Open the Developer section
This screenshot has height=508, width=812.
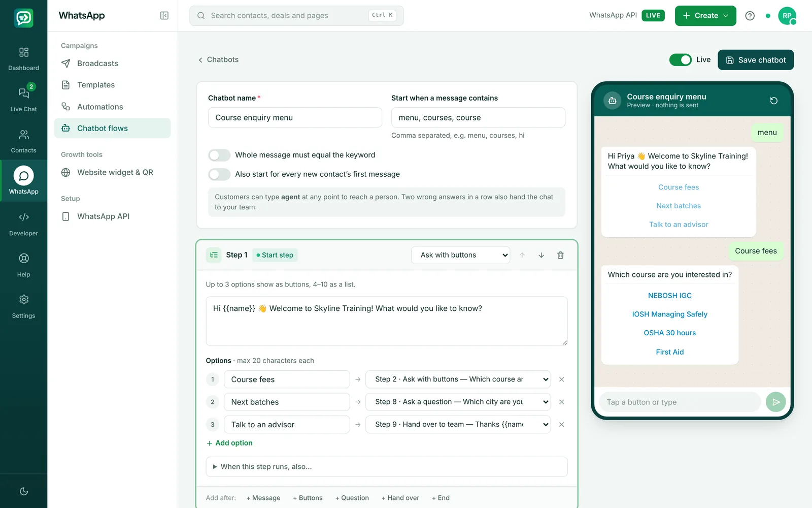tap(23, 224)
